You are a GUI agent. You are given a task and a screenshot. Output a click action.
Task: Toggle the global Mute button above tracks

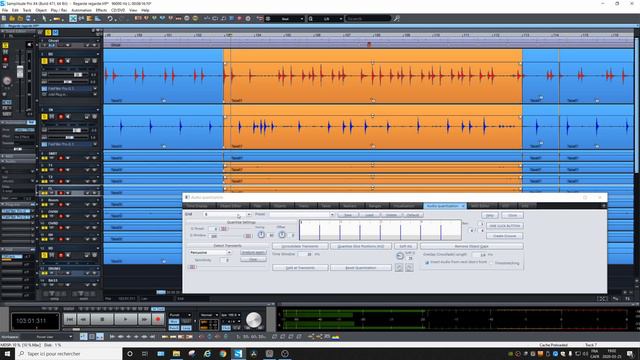pyautogui.click(x=56, y=32)
